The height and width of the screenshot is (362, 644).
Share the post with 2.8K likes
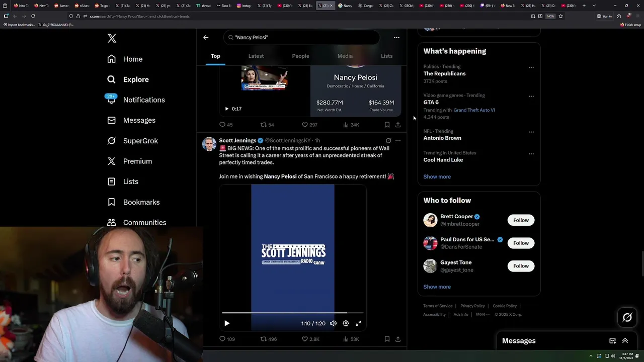click(x=398, y=339)
